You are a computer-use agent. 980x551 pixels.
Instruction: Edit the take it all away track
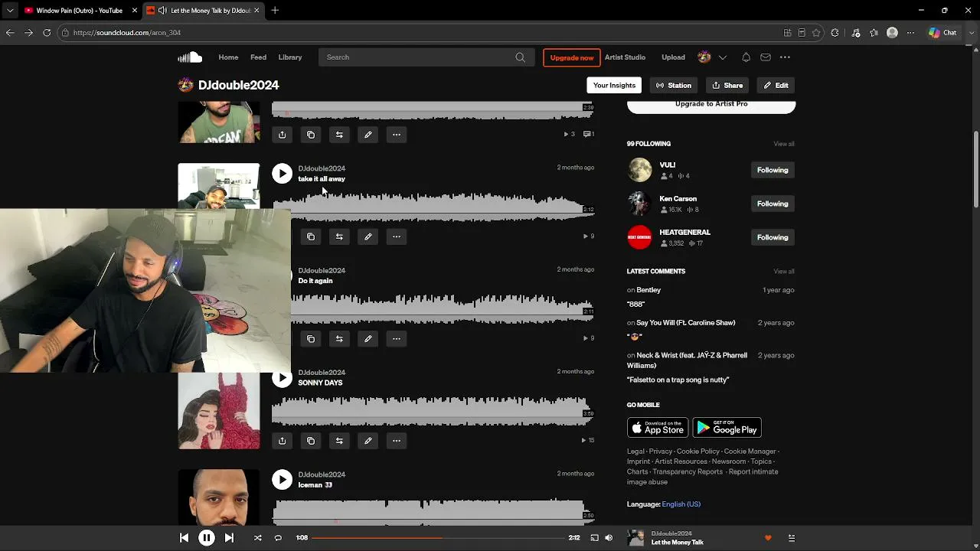click(368, 236)
